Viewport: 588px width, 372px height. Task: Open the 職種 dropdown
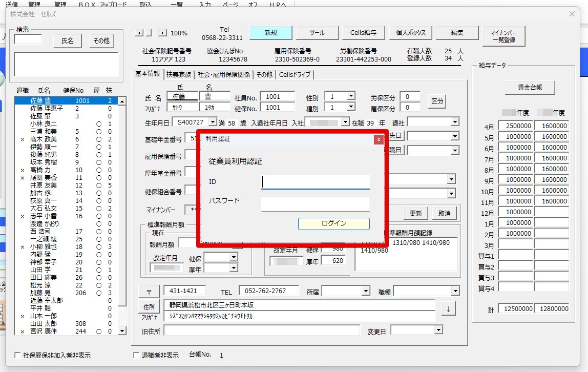click(x=455, y=291)
